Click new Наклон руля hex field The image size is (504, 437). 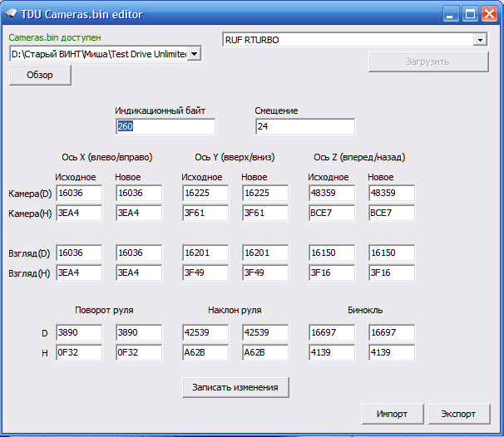(x=264, y=351)
